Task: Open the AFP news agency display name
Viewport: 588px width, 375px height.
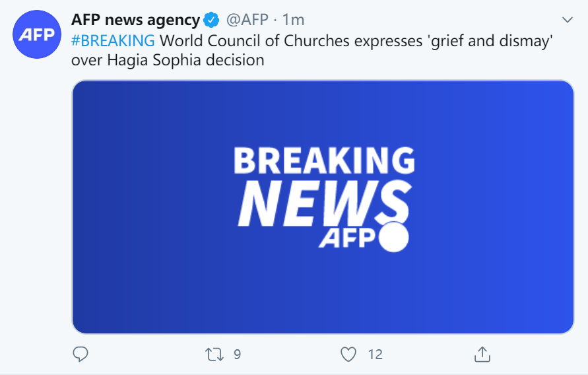Action: point(135,19)
